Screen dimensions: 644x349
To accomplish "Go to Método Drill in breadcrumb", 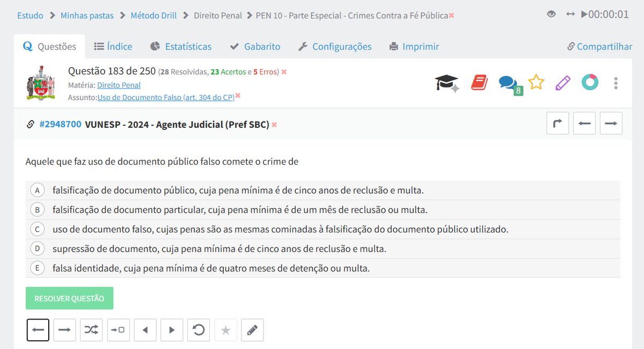I will (x=155, y=15).
